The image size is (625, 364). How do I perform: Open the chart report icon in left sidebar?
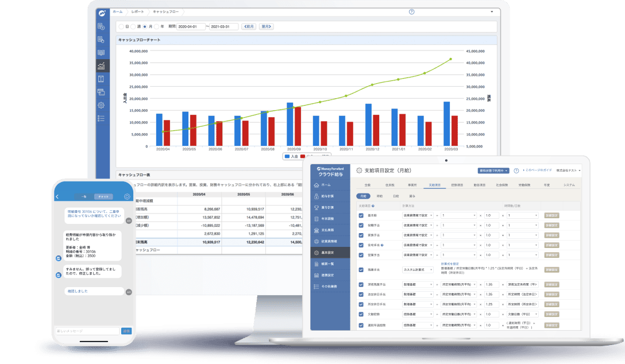click(102, 65)
